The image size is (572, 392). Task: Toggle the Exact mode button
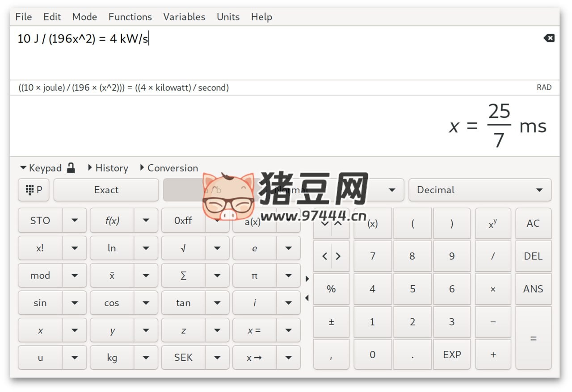(106, 190)
